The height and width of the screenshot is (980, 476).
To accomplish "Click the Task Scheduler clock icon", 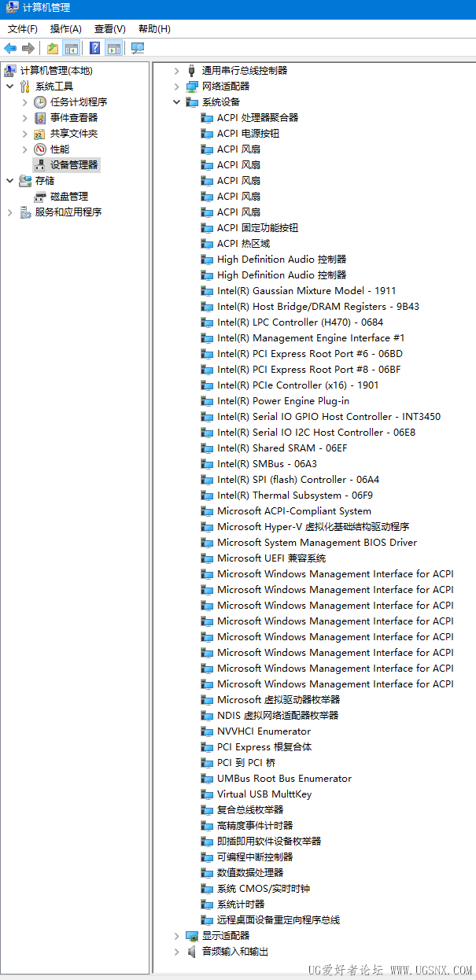I will pos(39,102).
